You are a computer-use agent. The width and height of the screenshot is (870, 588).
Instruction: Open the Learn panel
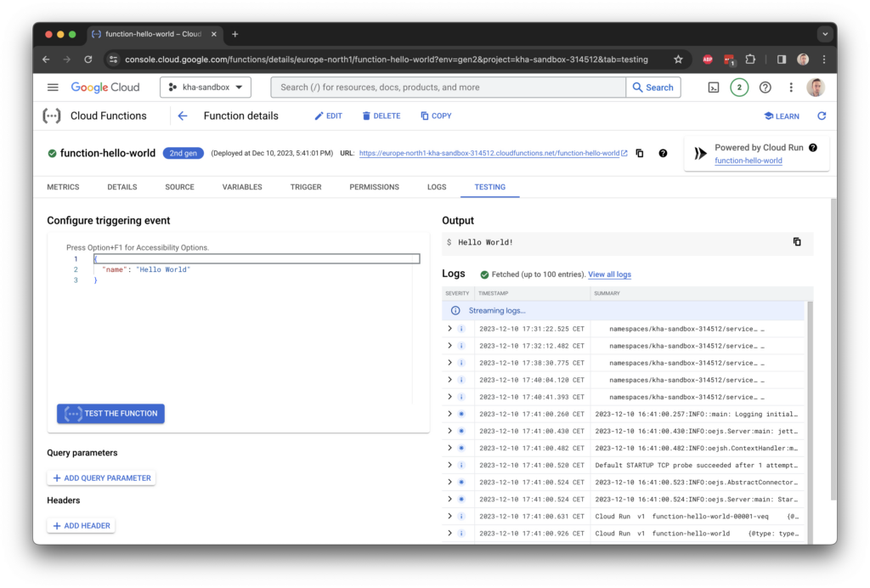coord(782,116)
